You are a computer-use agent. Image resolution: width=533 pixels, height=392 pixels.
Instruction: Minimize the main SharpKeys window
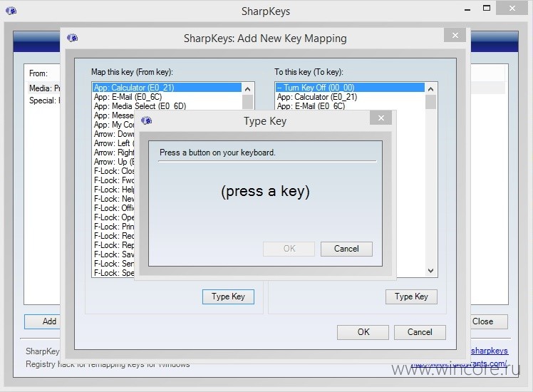pyautogui.click(x=467, y=9)
